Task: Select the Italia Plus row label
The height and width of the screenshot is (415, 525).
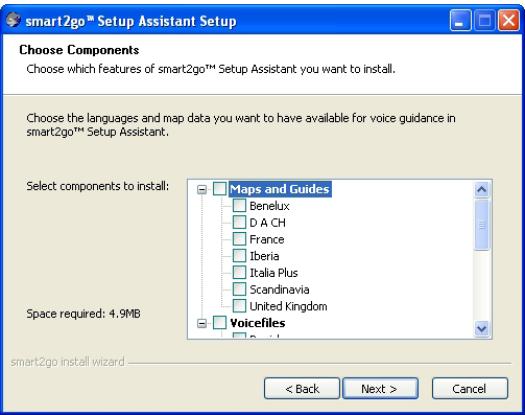Action: point(274,273)
